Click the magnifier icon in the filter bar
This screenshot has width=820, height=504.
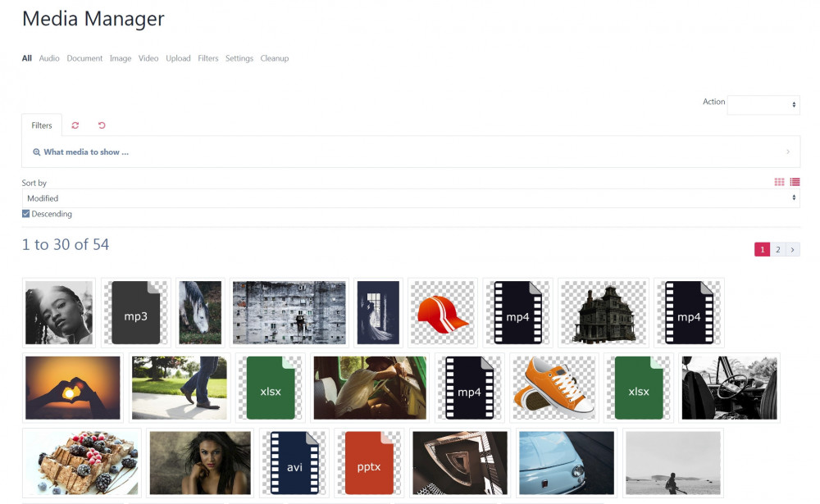click(x=36, y=152)
